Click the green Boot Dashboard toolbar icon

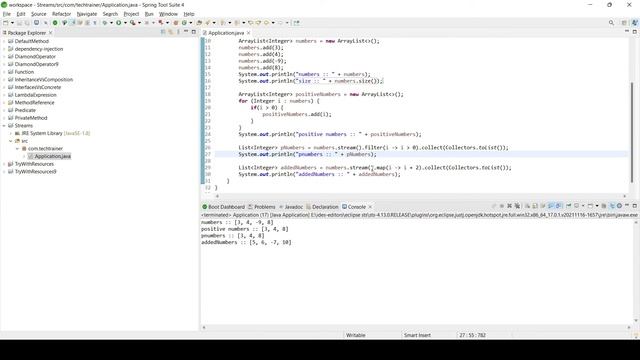[55, 23]
